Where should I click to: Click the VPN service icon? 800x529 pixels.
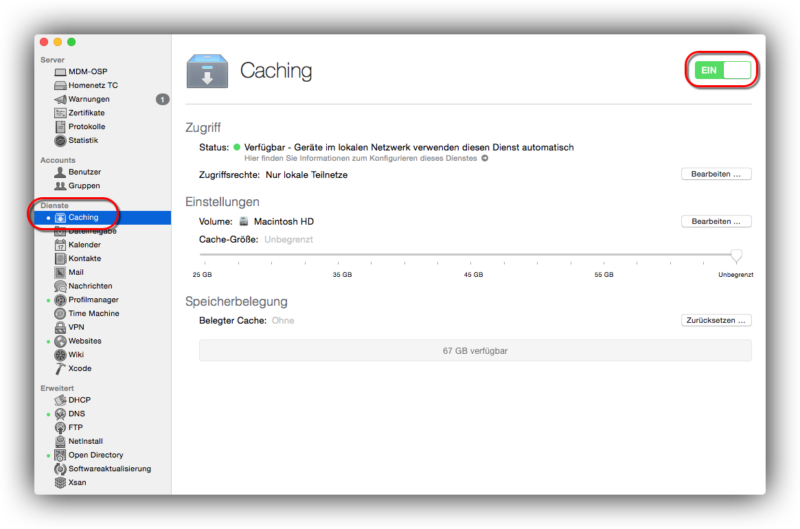[61, 327]
